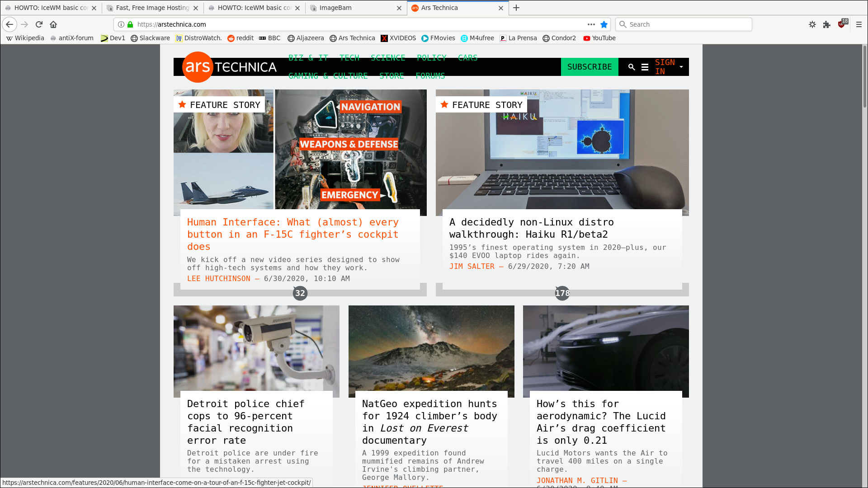Viewport: 868px width, 488px height.
Task: Open the uBlock extension icon with badge
Action: pyautogui.click(x=842, y=24)
